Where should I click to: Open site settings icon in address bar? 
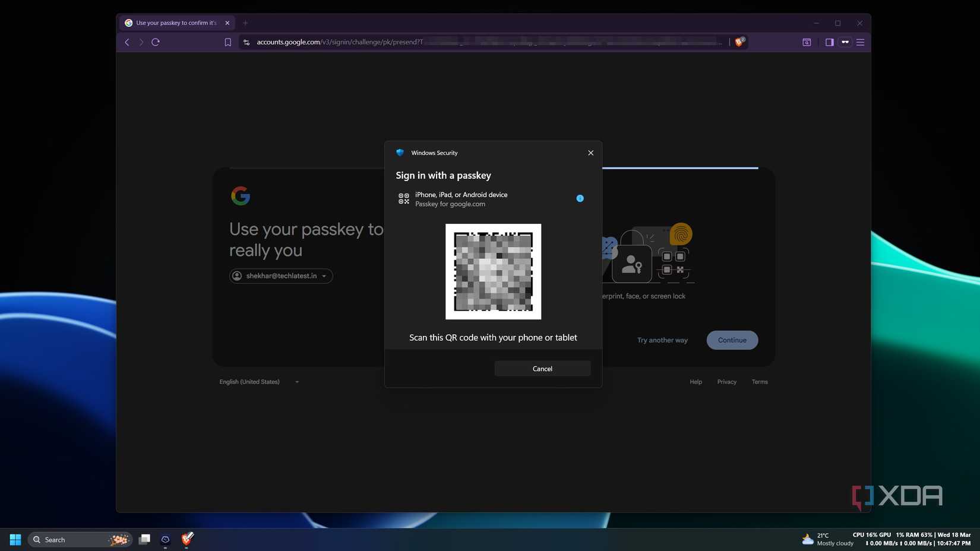coord(246,42)
